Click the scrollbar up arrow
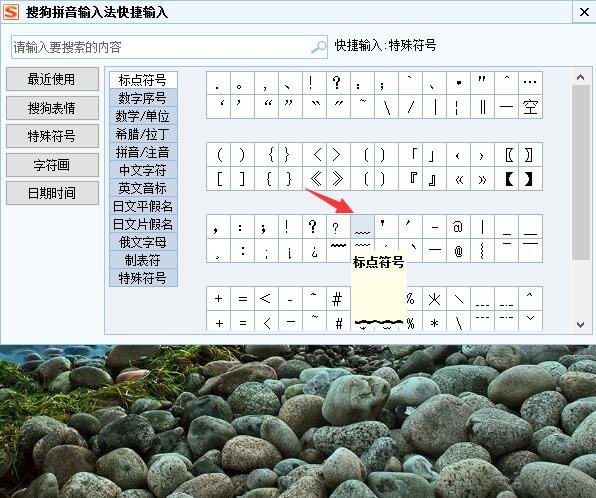 pyautogui.click(x=580, y=77)
